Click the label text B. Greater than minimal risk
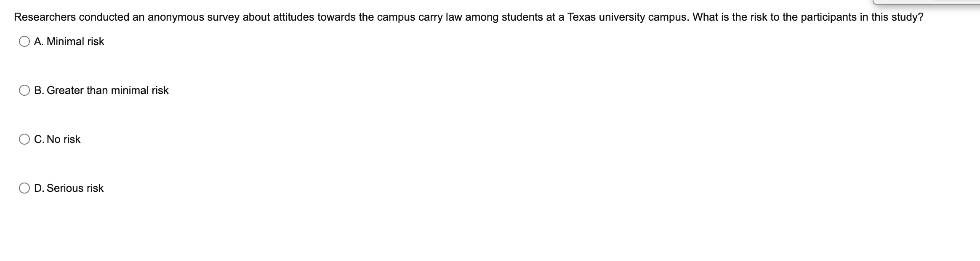 tap(101, 90)
